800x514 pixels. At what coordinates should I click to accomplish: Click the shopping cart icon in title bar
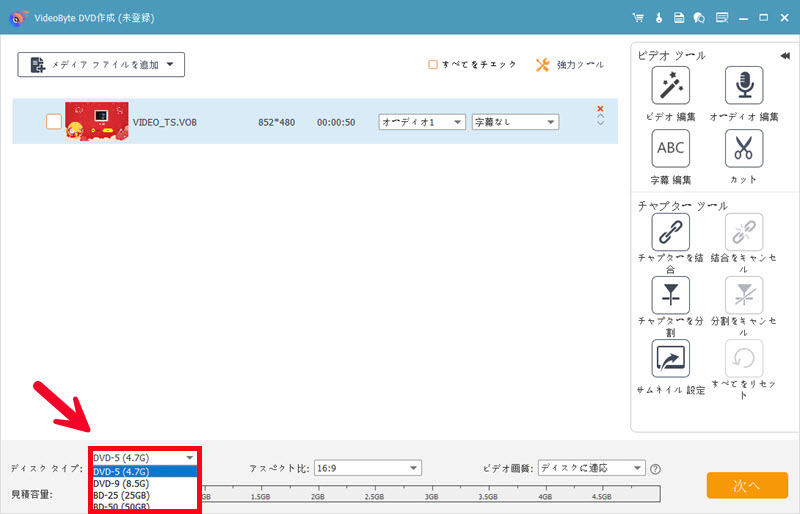(637, 18)
